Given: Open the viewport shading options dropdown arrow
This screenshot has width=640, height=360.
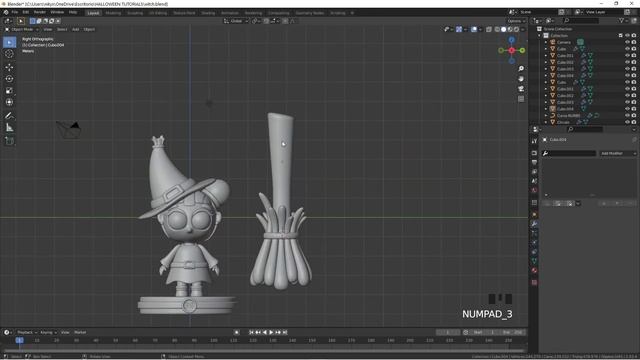Looking at the screenshot, I should click(523, 29).
